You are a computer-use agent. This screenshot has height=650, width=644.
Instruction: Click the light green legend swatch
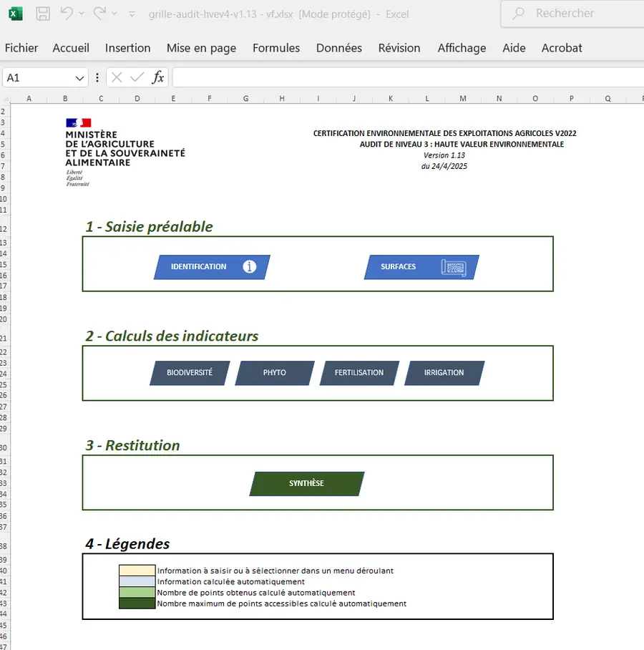point(137,593)
